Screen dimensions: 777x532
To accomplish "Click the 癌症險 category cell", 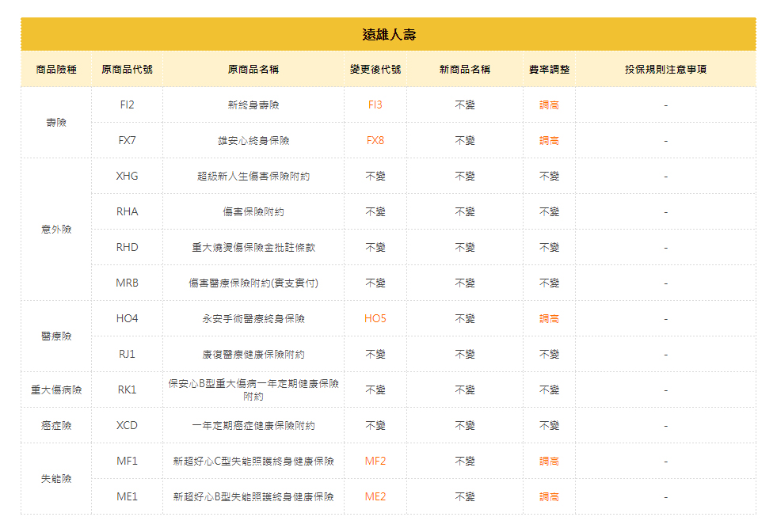I will pyautogui.click(x=56, y=425).
